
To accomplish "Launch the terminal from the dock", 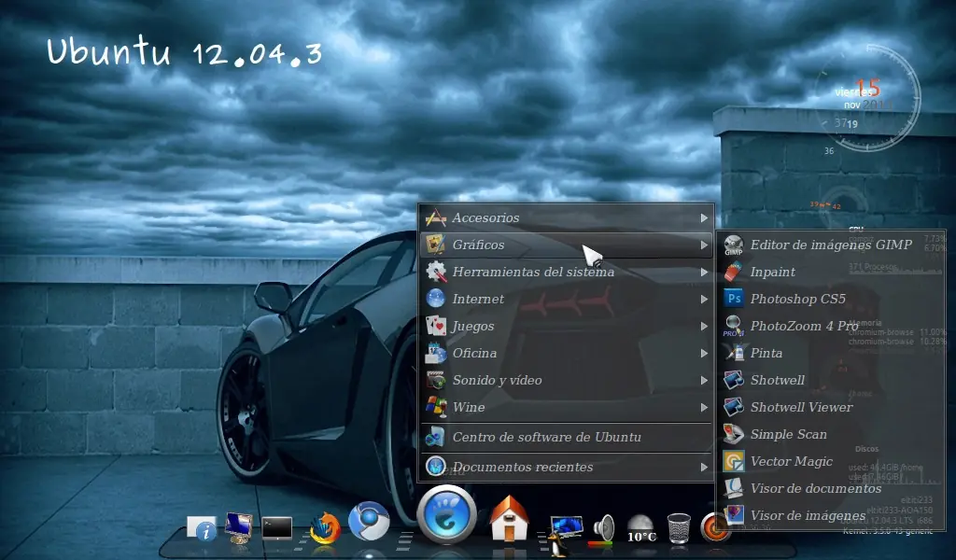I will (x=276, y=527).
